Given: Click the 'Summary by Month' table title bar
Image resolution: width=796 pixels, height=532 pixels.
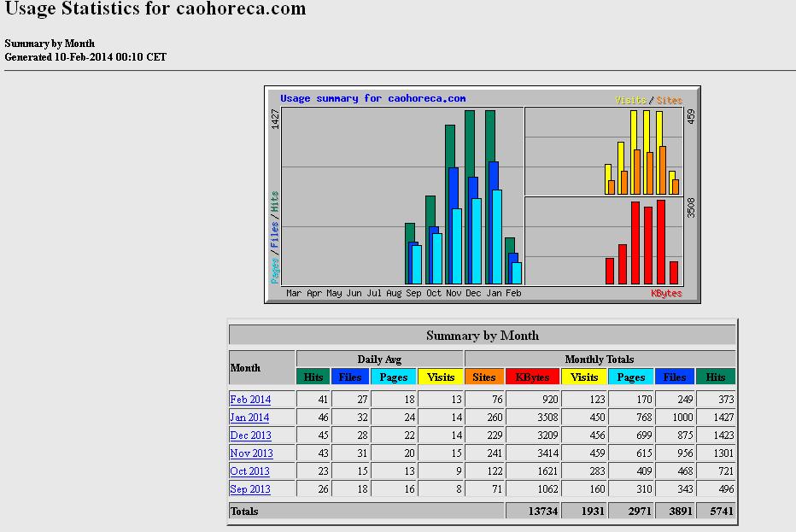Looking at the screenshot, I should click(483, 336).
